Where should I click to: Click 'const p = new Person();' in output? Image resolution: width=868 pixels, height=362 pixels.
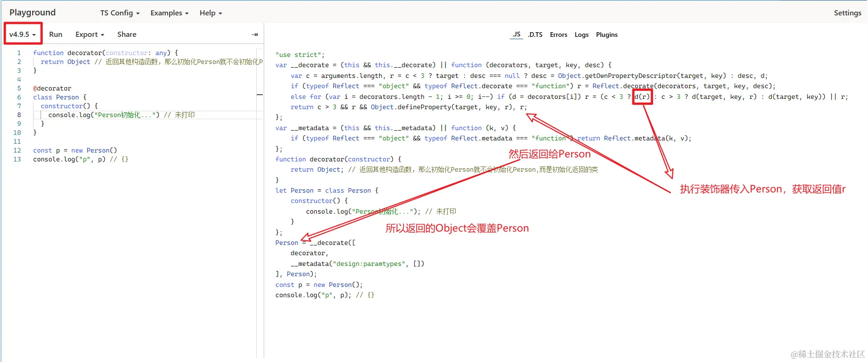tap(319, 285)
